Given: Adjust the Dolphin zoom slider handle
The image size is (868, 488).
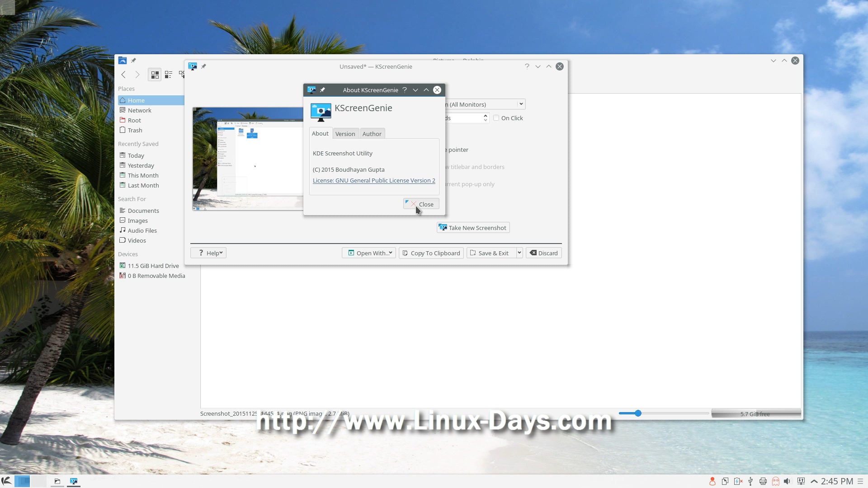Looking at the screenshot, I should pyautogui.click(x=638, y=413).
